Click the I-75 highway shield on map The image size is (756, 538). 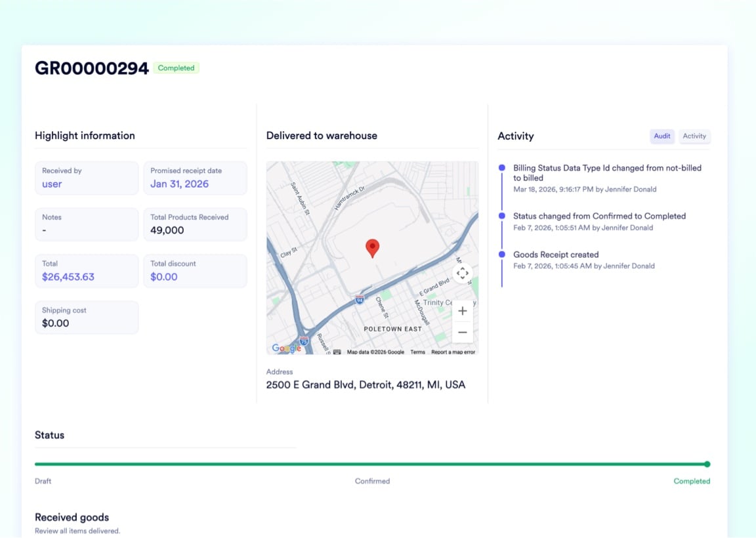point(304,341)
